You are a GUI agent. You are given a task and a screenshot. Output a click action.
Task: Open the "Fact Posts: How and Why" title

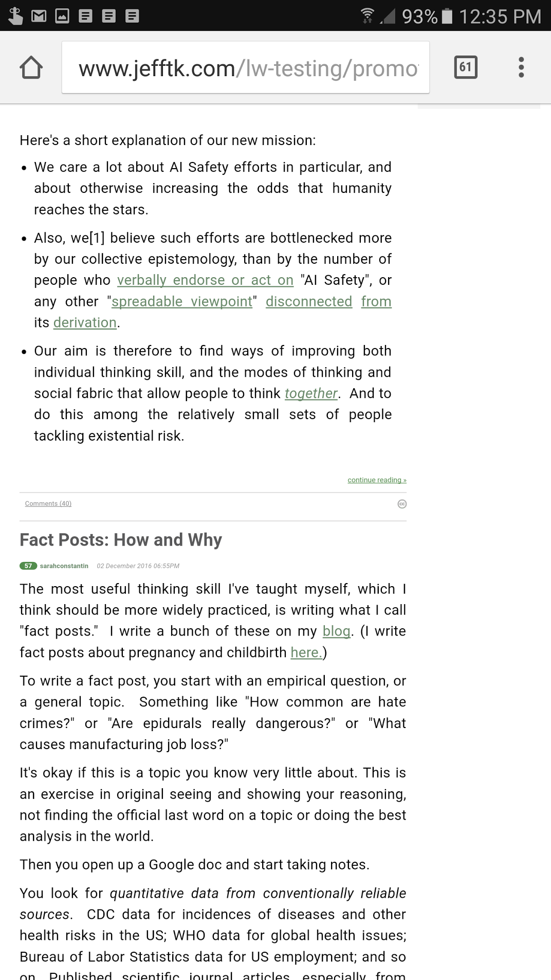coord(121,540)
